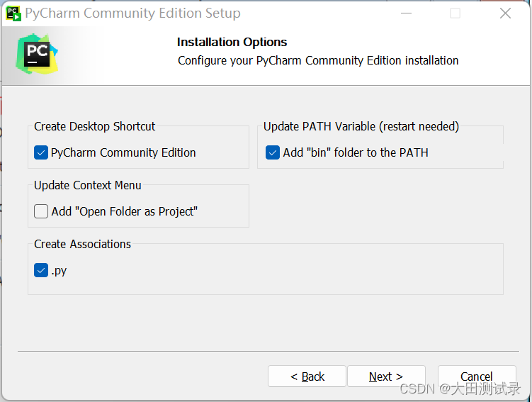Disable the Add "bin" folder to PATH checkbox

point(273,152)
